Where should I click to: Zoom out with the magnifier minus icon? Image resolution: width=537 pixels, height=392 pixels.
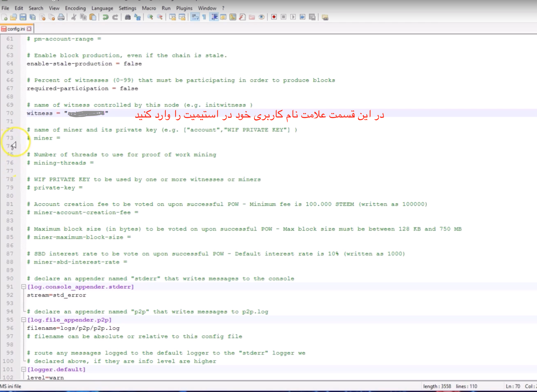tap(160, 17)
